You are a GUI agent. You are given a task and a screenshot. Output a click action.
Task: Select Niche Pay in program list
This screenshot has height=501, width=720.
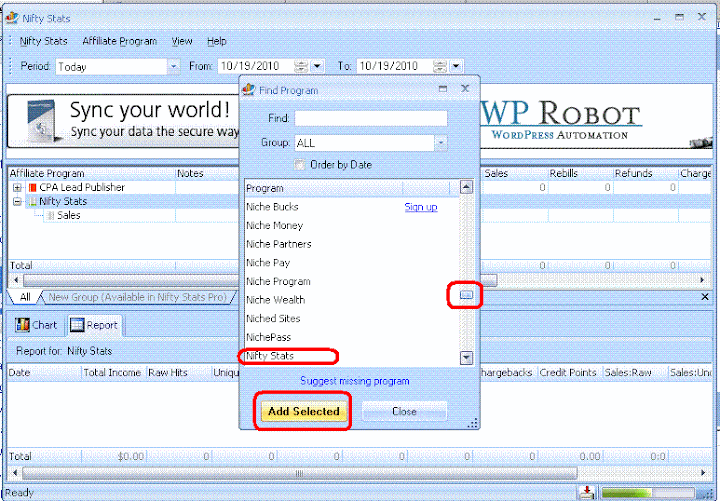click(x=268, y=263)
